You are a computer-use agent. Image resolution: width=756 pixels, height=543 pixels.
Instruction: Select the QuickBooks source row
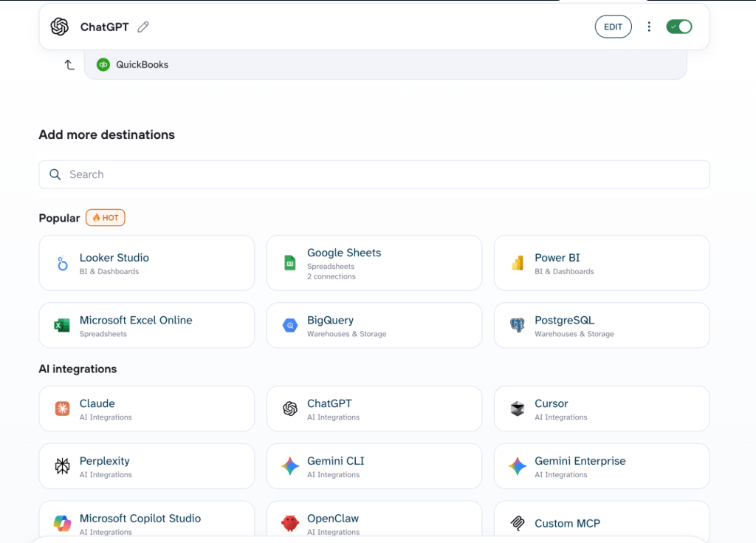click(385, 65)
